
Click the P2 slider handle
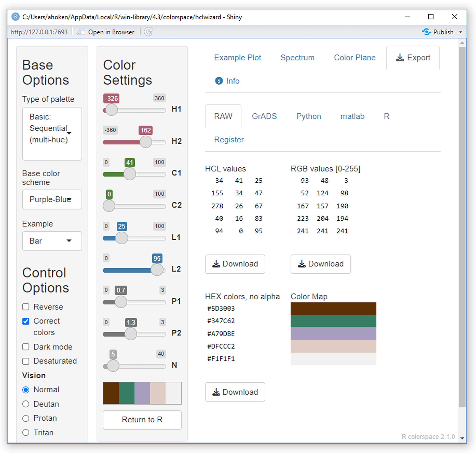click(x=131, y=334)
